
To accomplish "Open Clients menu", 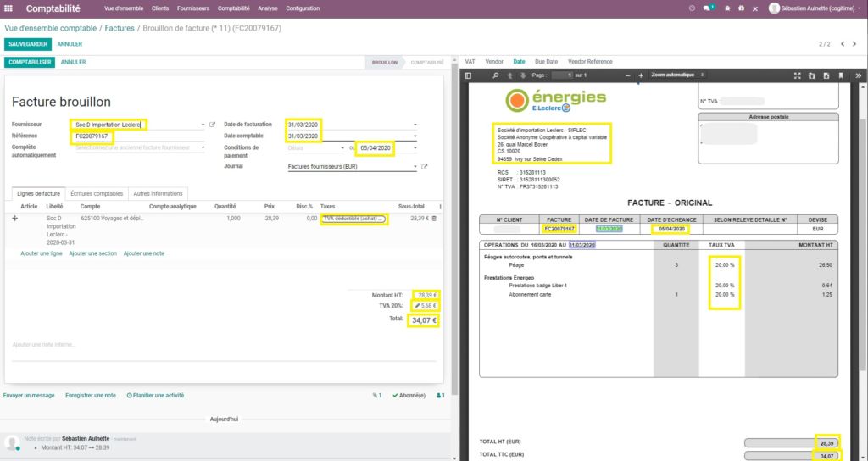I will (x=160, y=8).
